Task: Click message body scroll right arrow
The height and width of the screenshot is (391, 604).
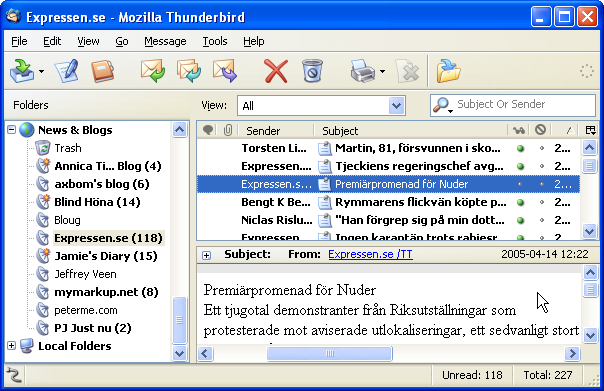Action: click(572, 353)
